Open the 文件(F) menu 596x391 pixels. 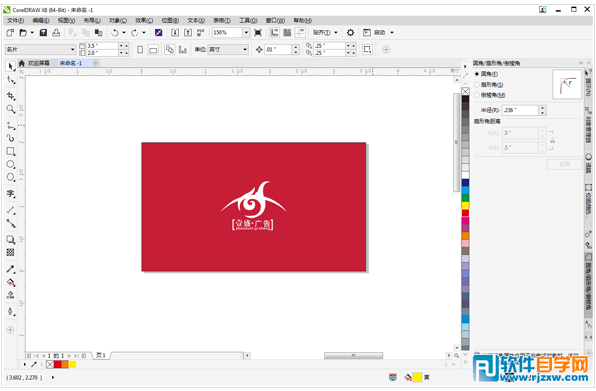[x=15, y=21]
